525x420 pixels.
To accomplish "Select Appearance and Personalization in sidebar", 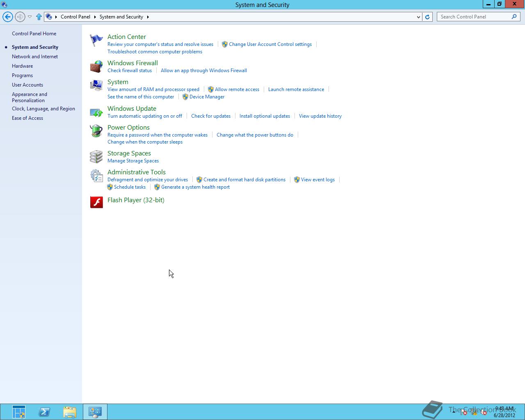I will 30,97.
